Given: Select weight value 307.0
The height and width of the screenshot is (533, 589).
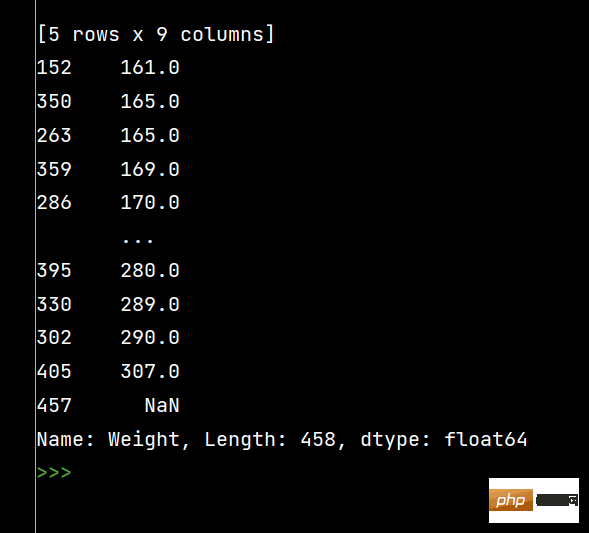Looking at the screenshot, I should 150,372.
